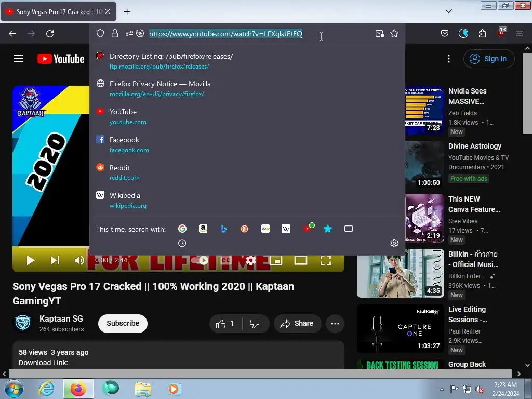532x399 pixels.
Task: Toggle subtitles with the CC button
Action: 226,260
